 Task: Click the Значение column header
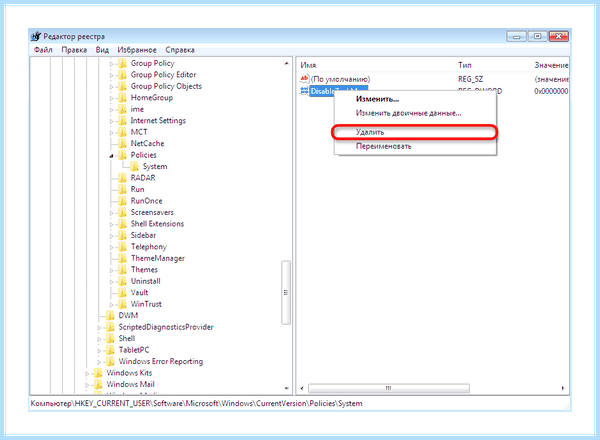click(551, 65)
